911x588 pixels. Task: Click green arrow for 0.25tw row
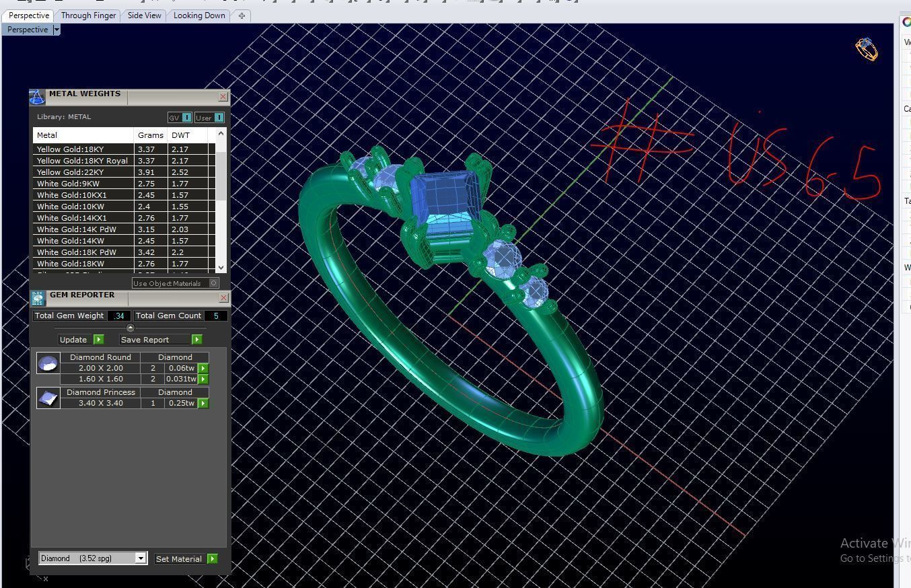click(x=203, y=404)
